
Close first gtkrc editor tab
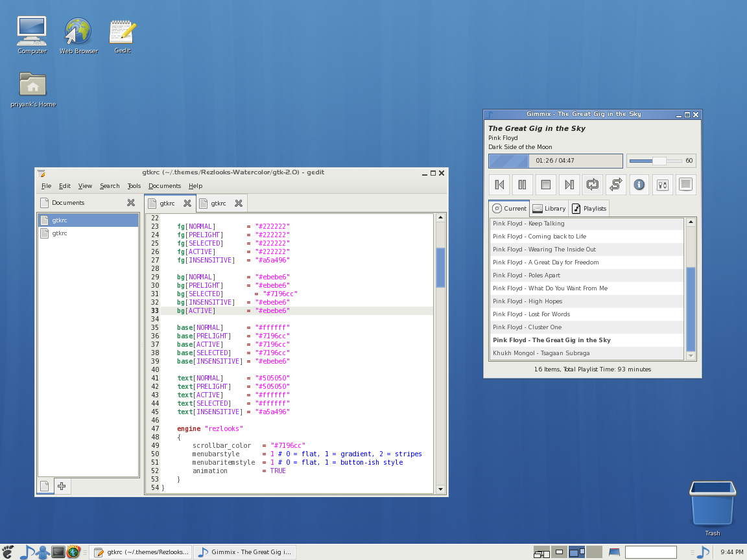187,204
